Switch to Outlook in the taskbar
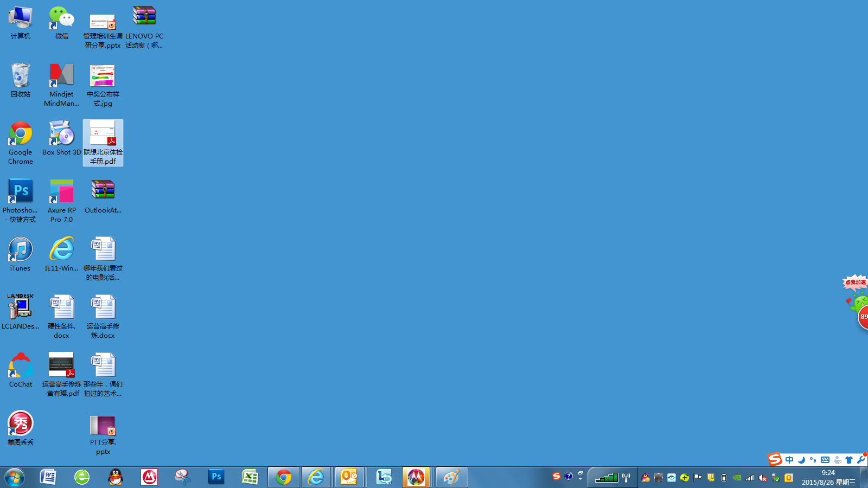 (349, 477)
